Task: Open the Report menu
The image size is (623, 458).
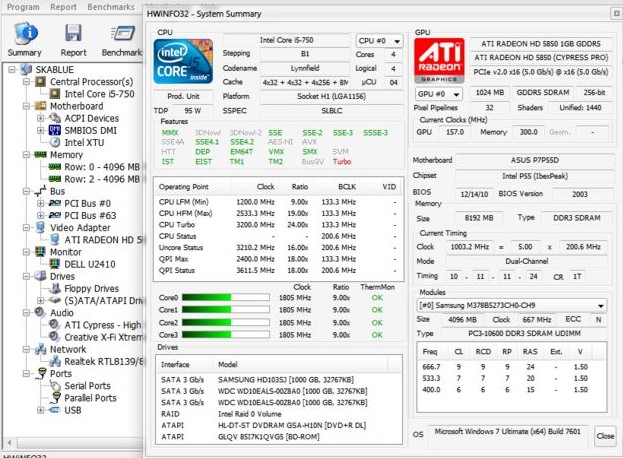Action: (64, 7)
